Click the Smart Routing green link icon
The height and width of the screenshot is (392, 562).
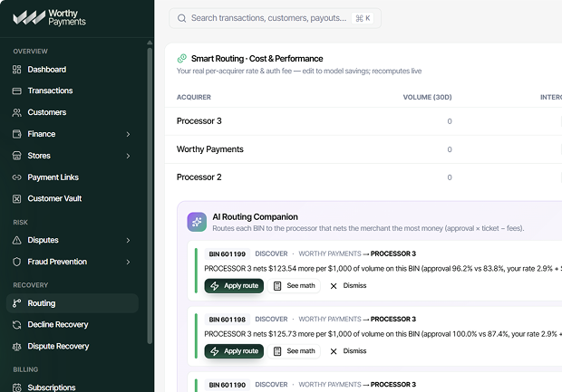(182, 58)
